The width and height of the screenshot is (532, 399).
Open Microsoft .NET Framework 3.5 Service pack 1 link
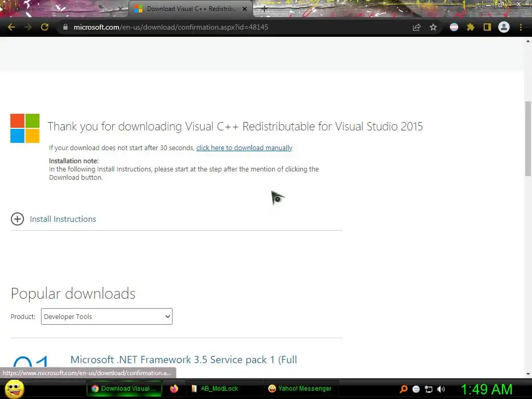coord(183,360)
